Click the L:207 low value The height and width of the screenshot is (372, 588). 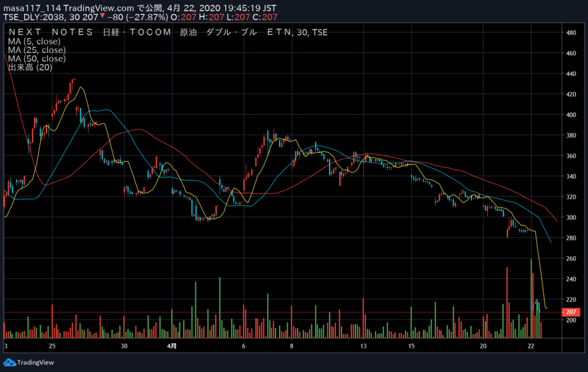(x=238, y=17)
